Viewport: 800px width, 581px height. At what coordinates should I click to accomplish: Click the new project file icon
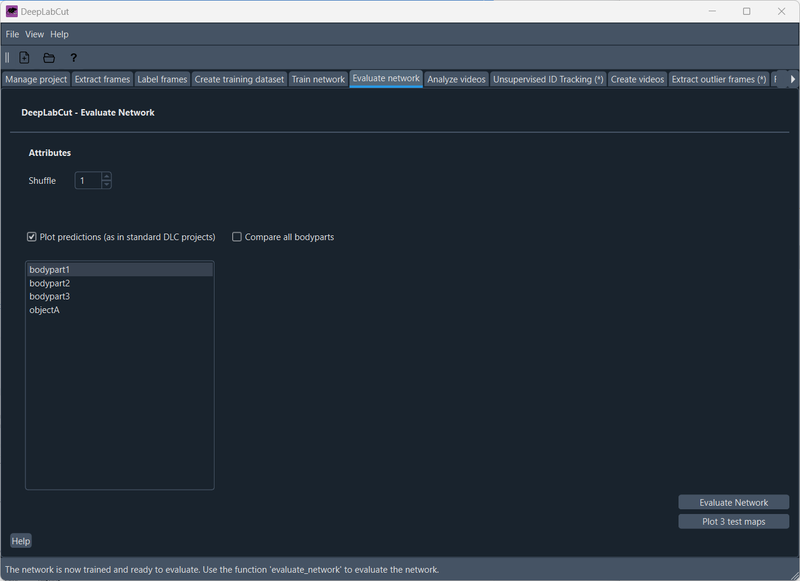coord(24,58)
